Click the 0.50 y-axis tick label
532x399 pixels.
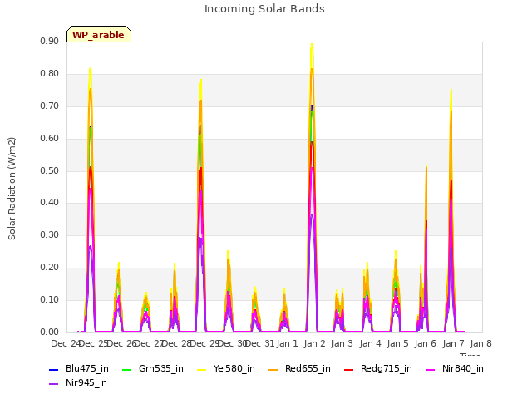(50, 170)
